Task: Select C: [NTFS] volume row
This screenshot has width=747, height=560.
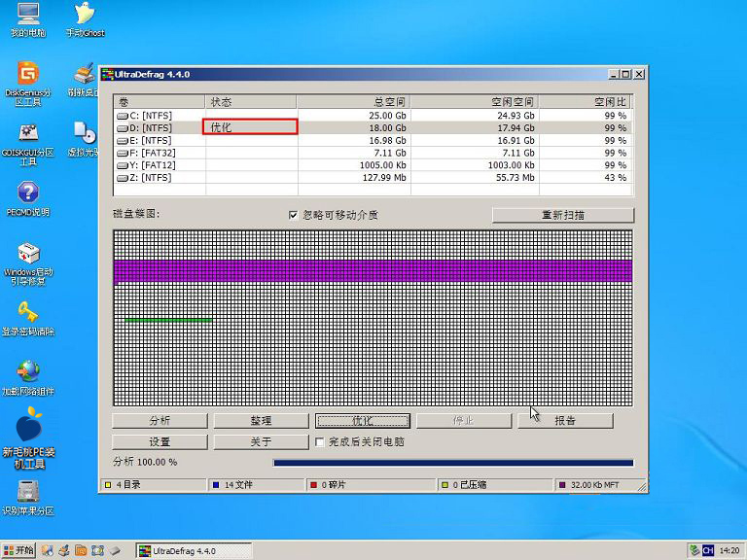Action: (373, 116)
